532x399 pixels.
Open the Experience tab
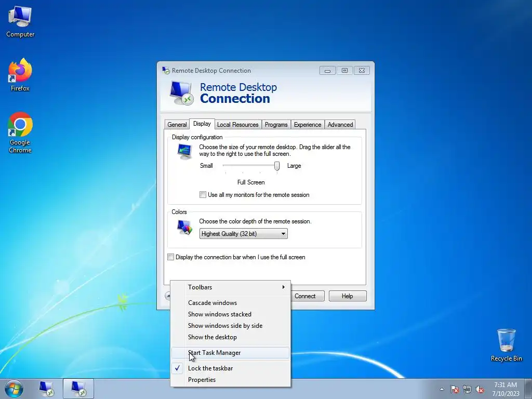pos(308,125)
